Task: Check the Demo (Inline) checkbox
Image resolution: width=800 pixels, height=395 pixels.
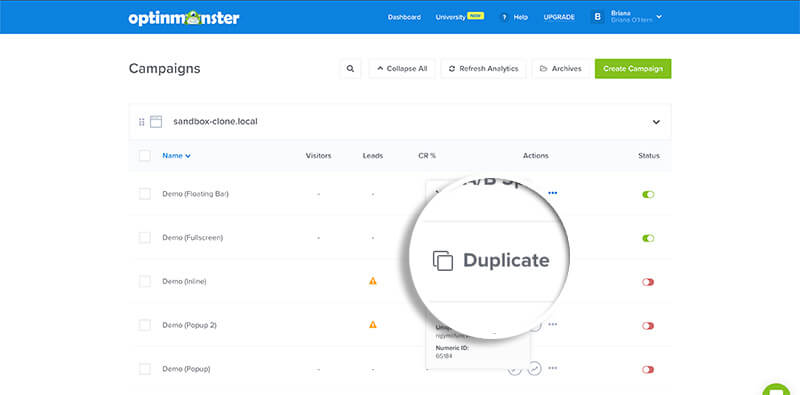Action: (145, 281)
